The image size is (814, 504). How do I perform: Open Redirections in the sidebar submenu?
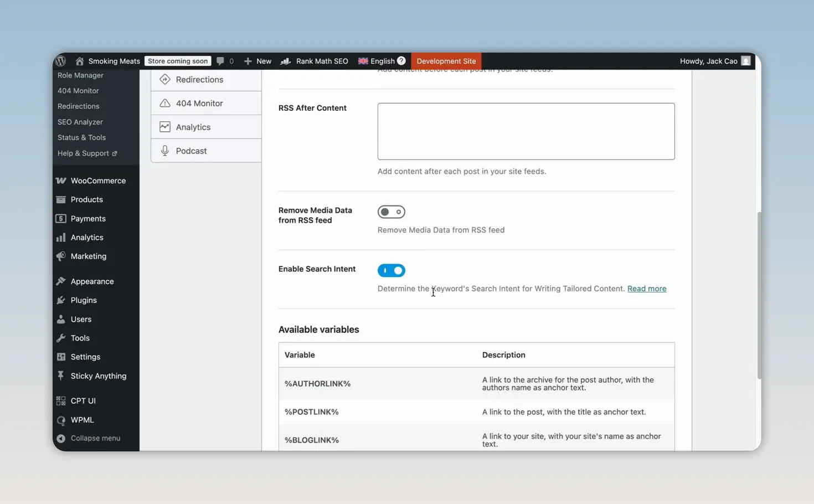point(79,106)
